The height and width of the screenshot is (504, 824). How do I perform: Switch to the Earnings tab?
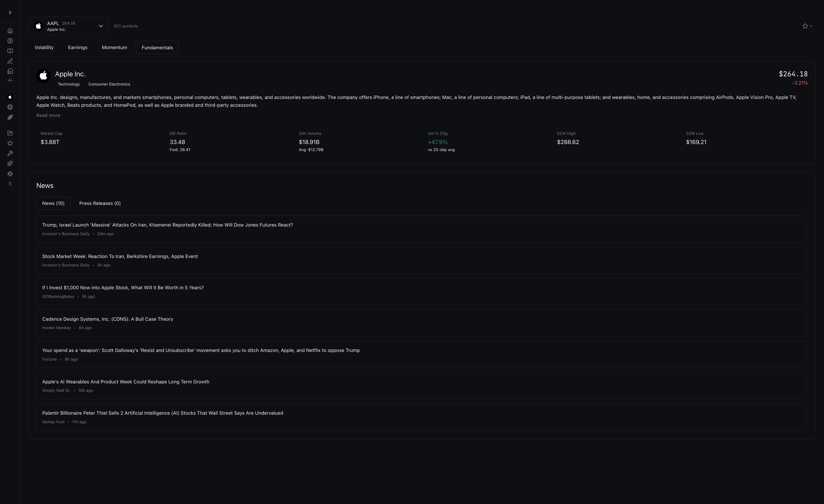tap(78, 47)
